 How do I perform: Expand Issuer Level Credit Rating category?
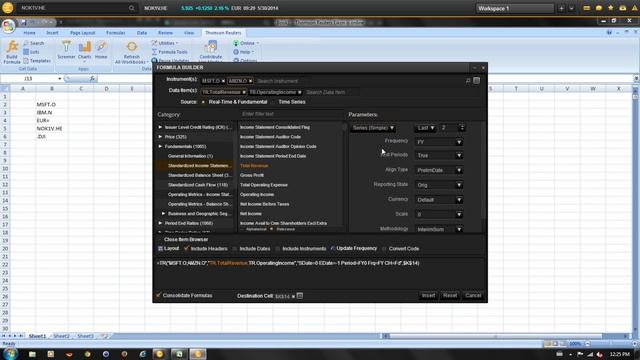(x=160, y=127)
